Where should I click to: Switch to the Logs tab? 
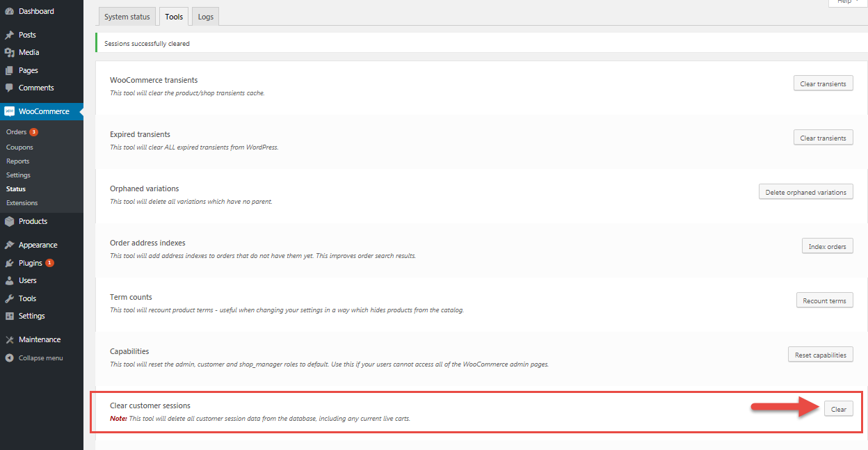point(206,17)
